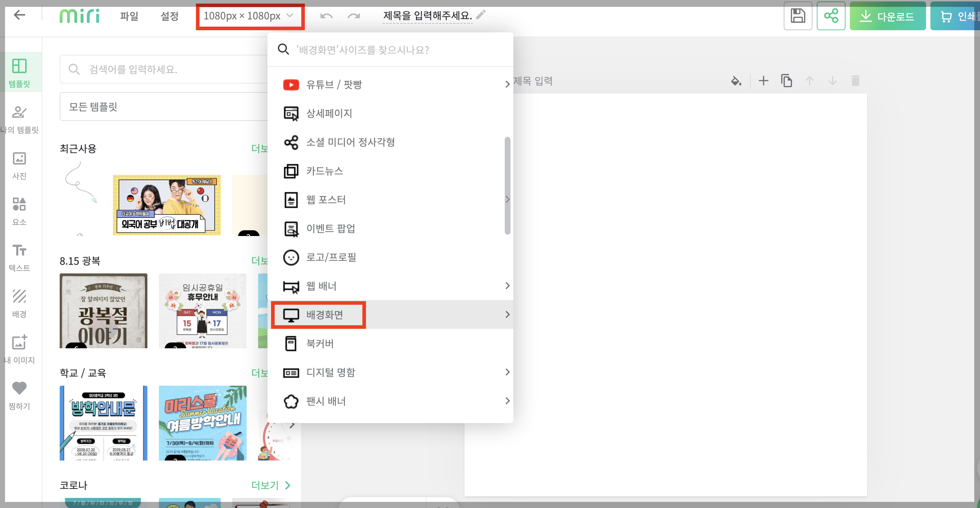
Task: Open the 텍스트 text sidebar panel
Action: pyautogui.click(x=19, y=258)
